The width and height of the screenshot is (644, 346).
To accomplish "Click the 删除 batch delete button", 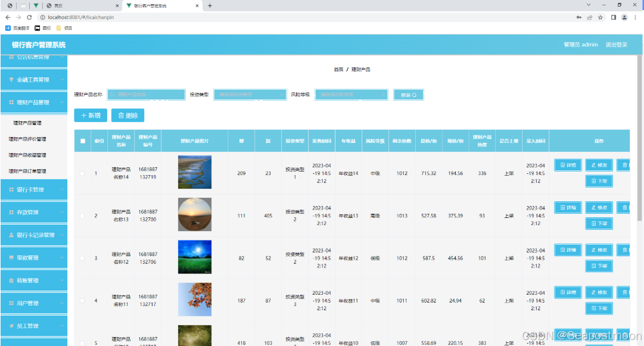I will coord(127,116).
